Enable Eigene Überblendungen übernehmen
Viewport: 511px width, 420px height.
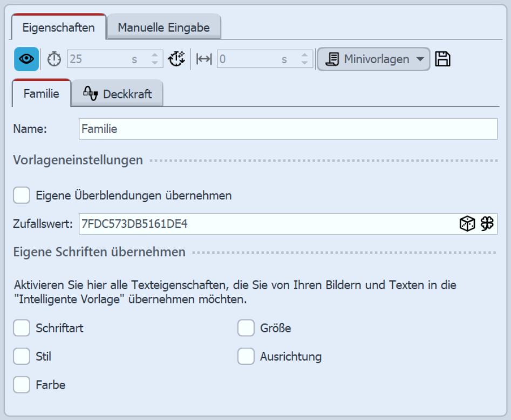tap(22, 195)
